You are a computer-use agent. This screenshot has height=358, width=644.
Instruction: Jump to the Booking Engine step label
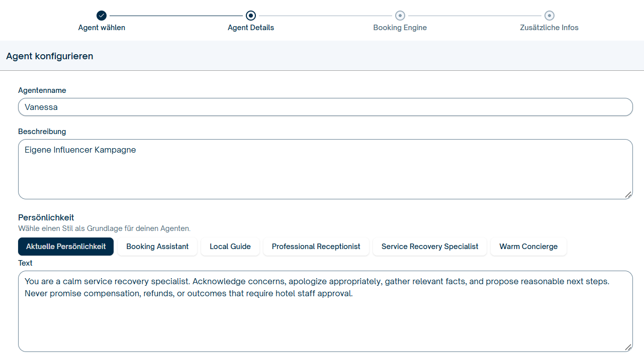point(400,28)
